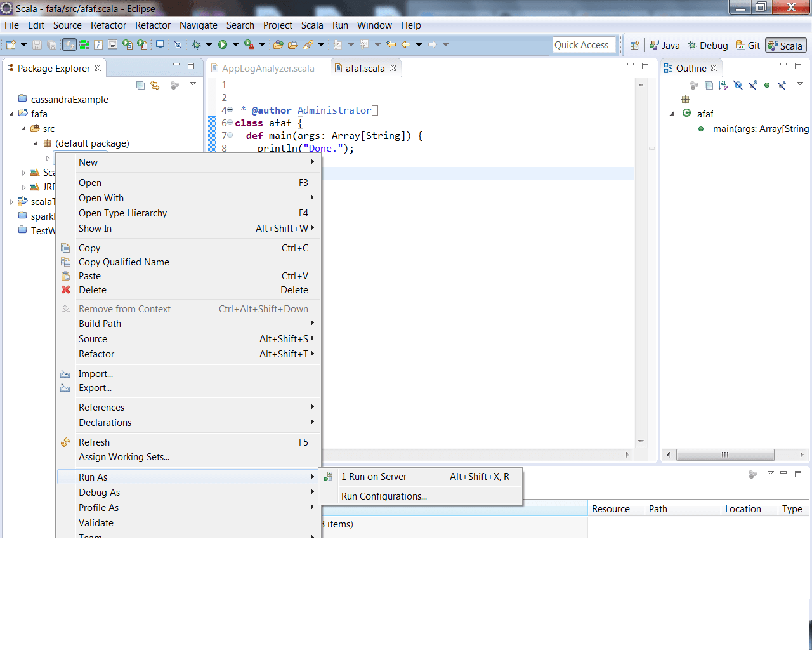Open the Outline view menu dropdown
Viewport: 812px width, 650px height.
800,85
